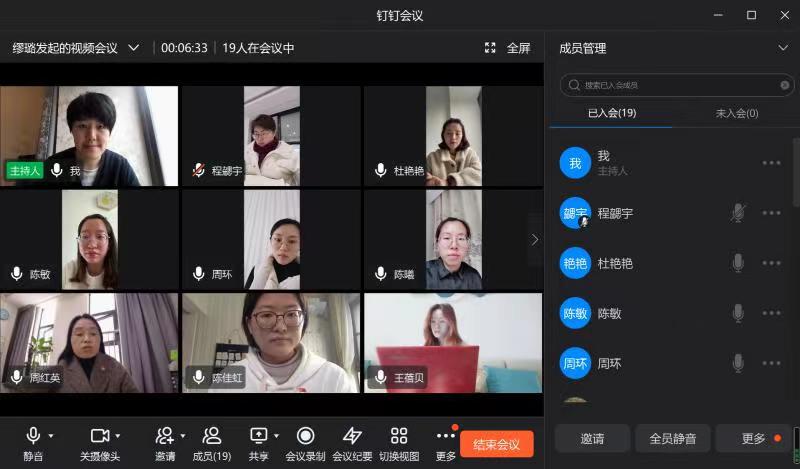Viewport: 800px width, 469px height.
Task: Toggle 静音 microphone mute
Action: tap(33, 436)
